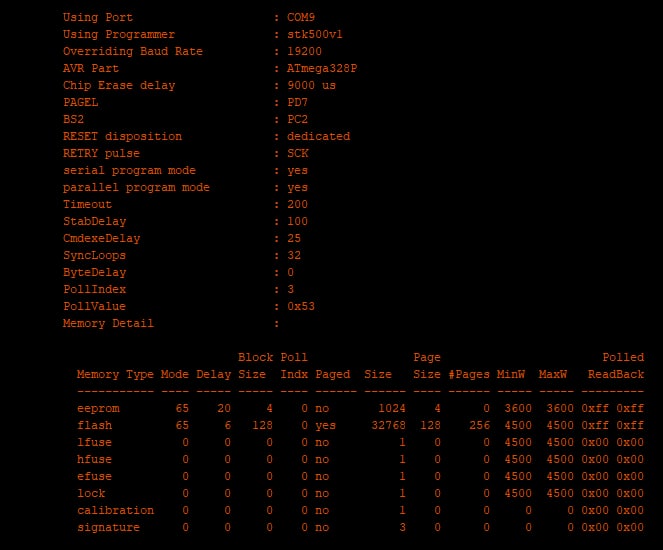Click 'Memory Detail' heading
This screenshot has height=550, width=663.
pyautogui.click(x=108, y=323)
